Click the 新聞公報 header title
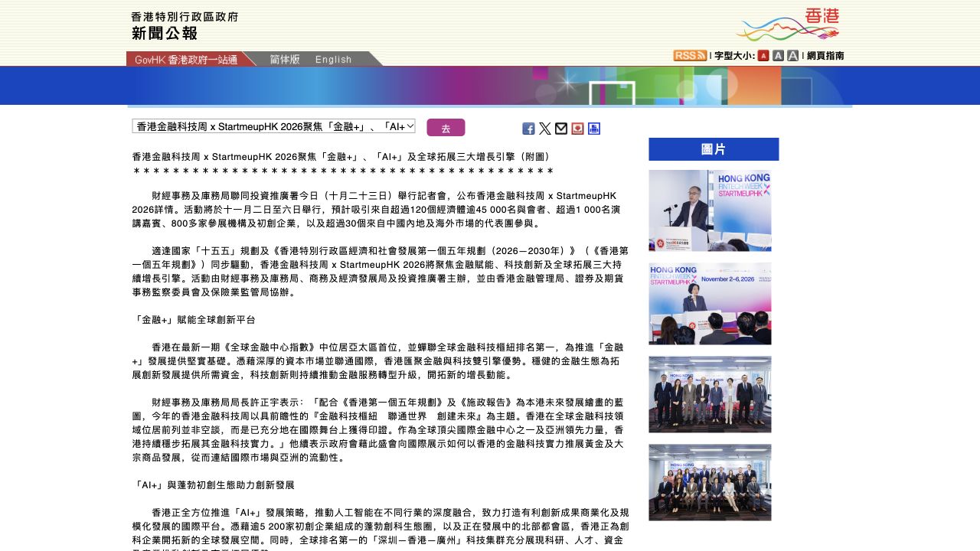 pyautogui.click(x=165, y=34)
